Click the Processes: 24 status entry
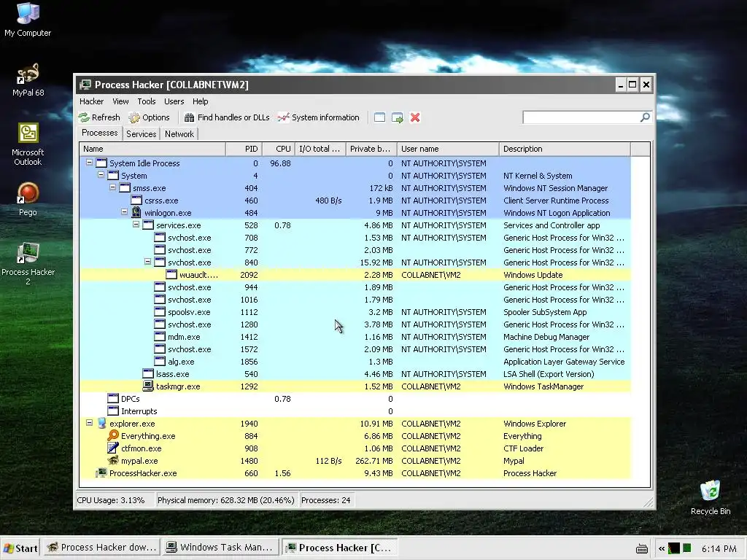Image resolution: width=747 pixels, height=560 pixels. pyautogui.click(x=326, y=500)
